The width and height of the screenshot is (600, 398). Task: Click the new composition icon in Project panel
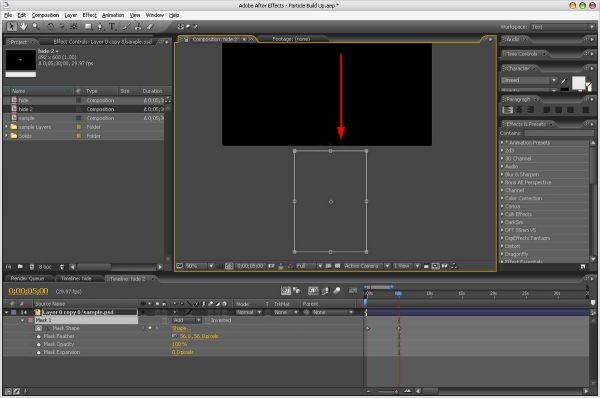click(x=32, y=267)
